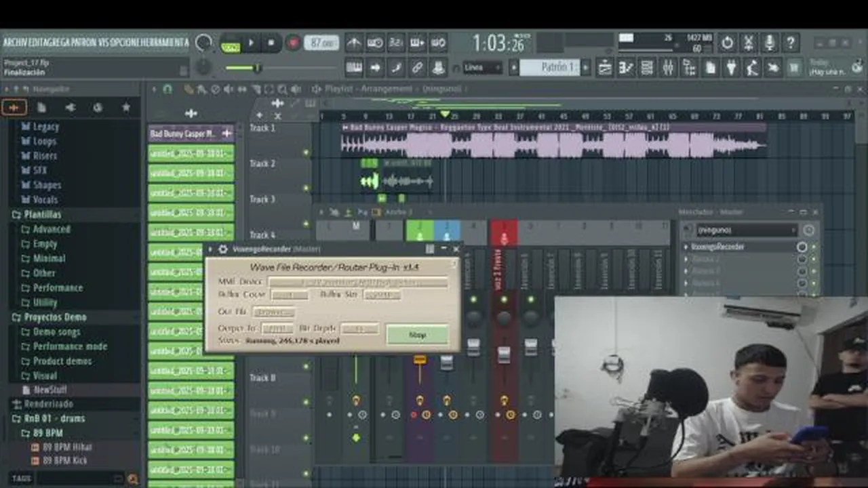Open the help question mark icon
Screen dimensions: 868x488
tap(791, 43)
